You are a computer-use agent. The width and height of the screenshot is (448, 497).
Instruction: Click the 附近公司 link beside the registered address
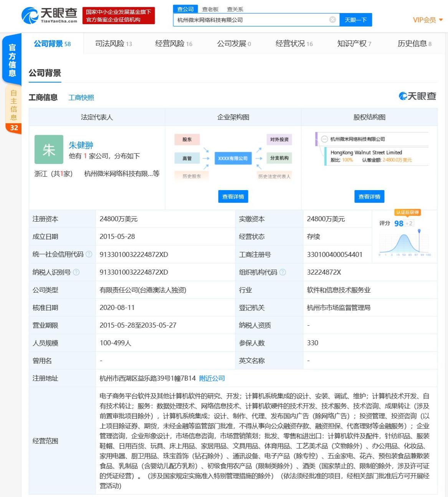(211, 378)
